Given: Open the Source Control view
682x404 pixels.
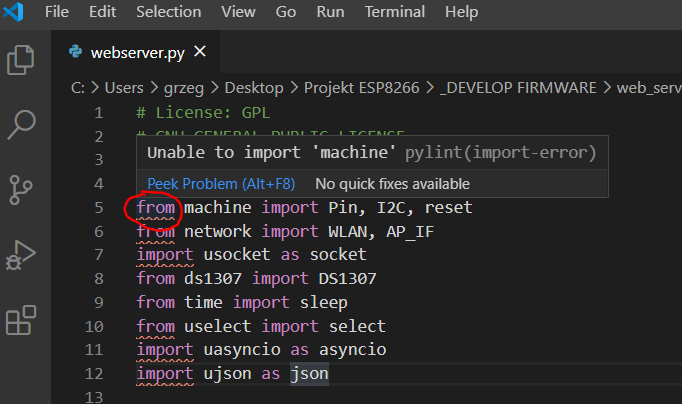Looking at the screenshot, I should 20,190.
